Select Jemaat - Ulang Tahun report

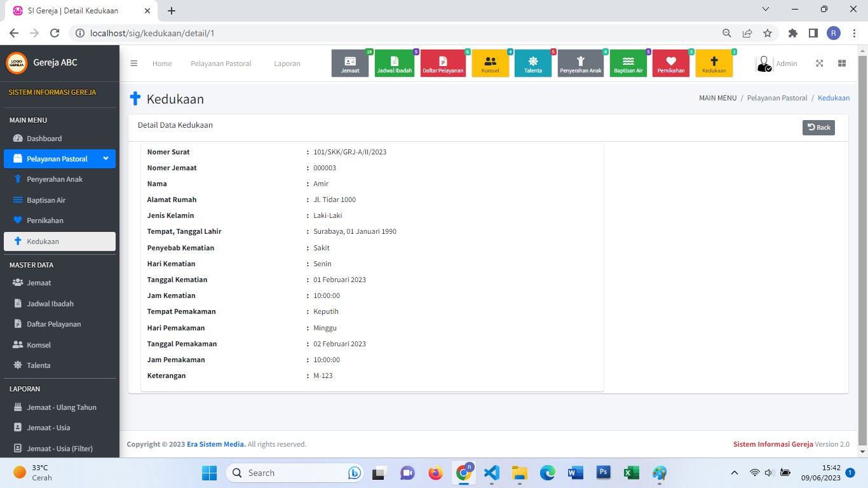[x=61, y=407]
